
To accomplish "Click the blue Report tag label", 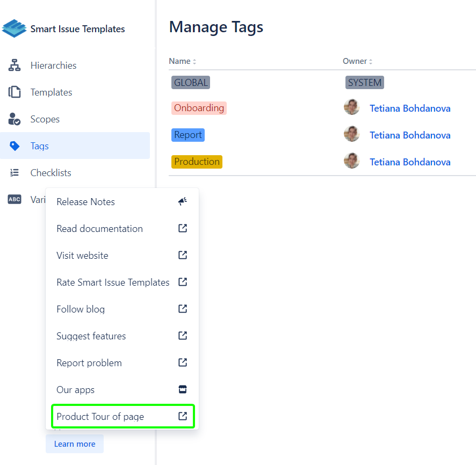I will [x=188, y=135].
